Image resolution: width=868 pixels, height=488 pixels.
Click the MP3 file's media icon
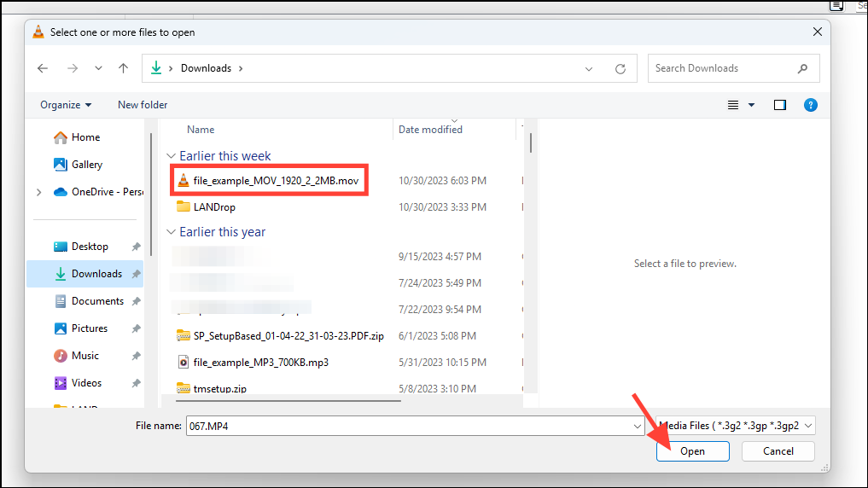184,363
